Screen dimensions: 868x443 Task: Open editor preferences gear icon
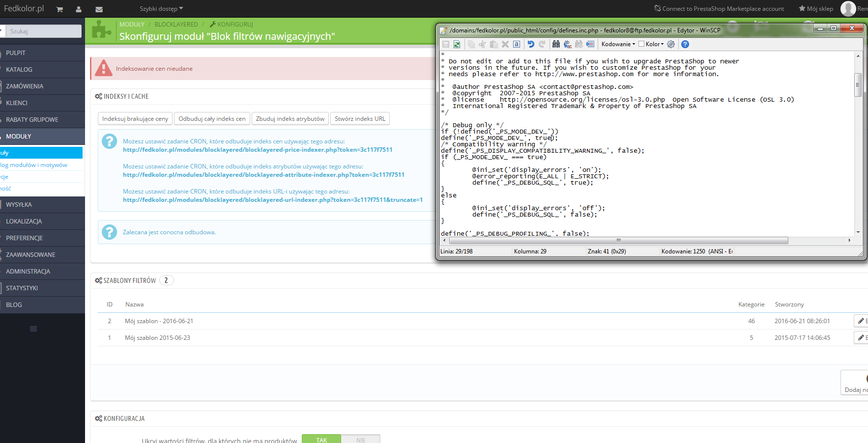[x=671, y=44]
